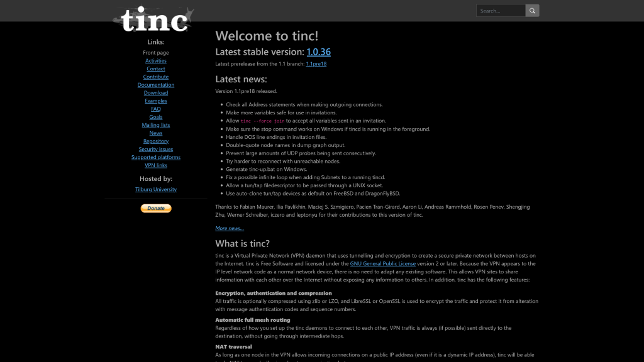Click the tinc logo image

coord(153,18)
